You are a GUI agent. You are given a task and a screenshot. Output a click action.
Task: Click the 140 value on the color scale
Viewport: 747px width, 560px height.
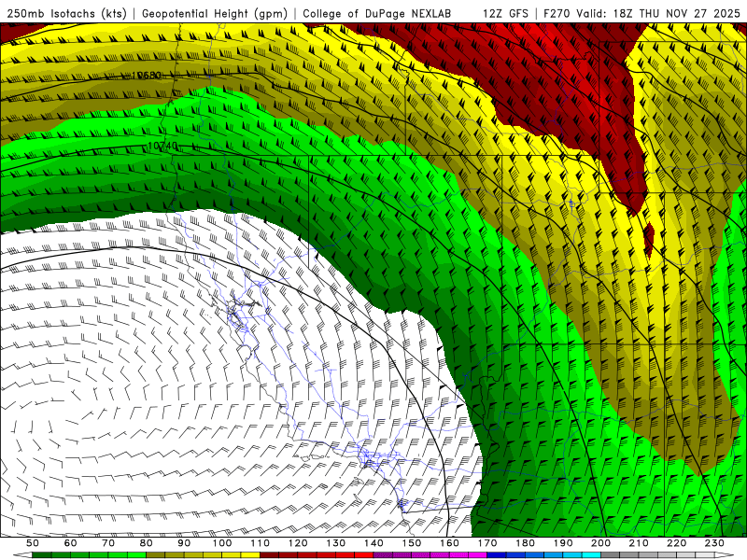[x=374, y=543]
